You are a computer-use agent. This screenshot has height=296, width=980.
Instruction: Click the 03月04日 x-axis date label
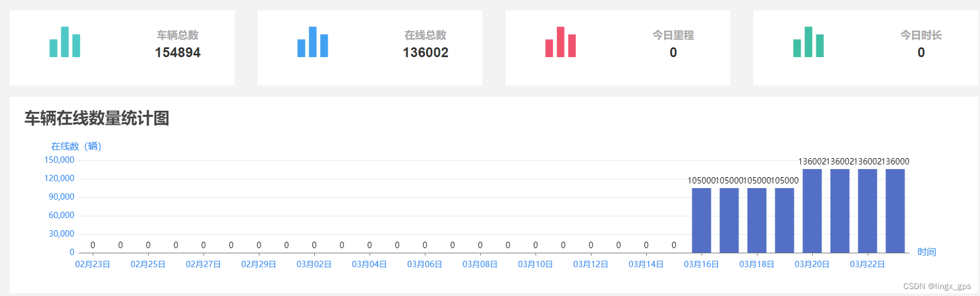click(370, 264)
